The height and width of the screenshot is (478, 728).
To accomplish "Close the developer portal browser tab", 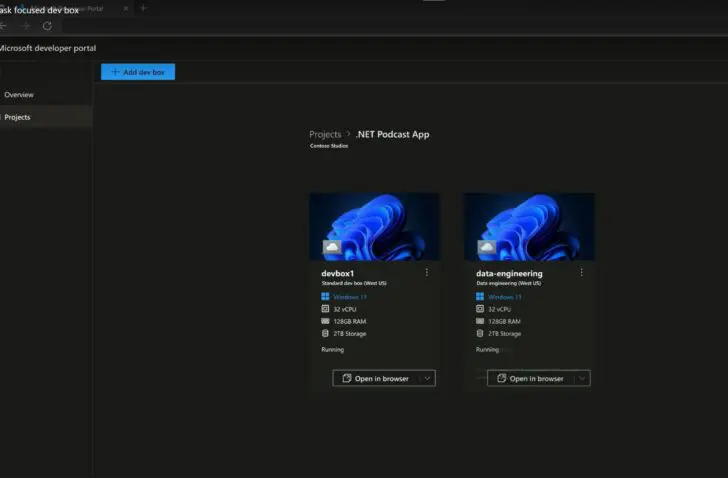I will [x=125, y=8].
